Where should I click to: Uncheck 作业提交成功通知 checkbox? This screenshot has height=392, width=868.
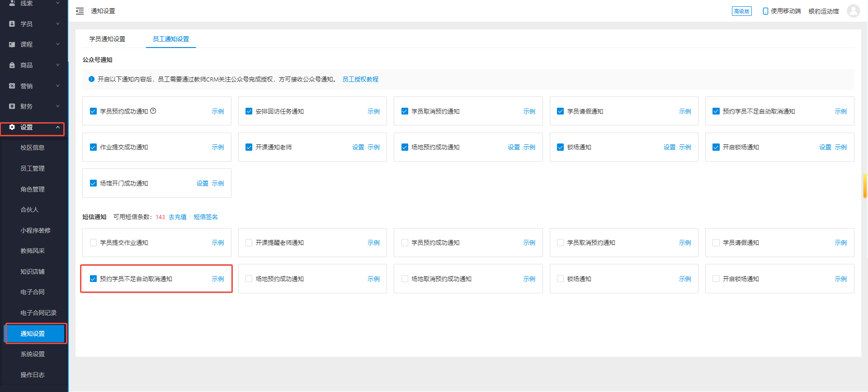point(93,147)
